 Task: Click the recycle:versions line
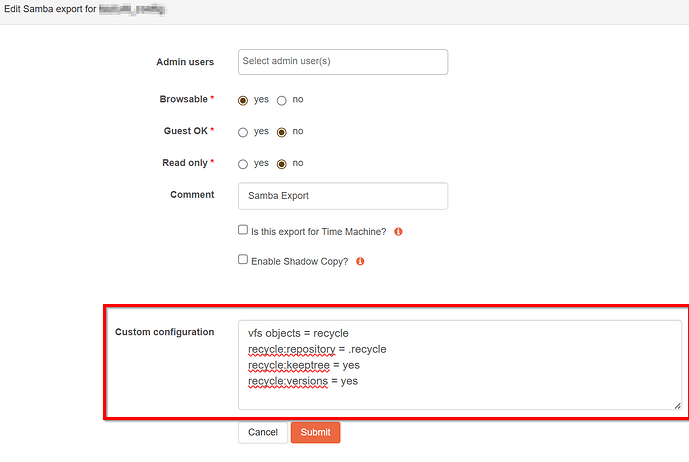point(302,381)
